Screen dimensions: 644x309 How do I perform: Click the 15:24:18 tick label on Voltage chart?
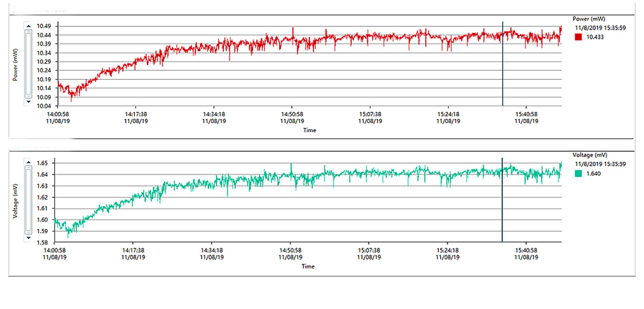tap(448, 250)
